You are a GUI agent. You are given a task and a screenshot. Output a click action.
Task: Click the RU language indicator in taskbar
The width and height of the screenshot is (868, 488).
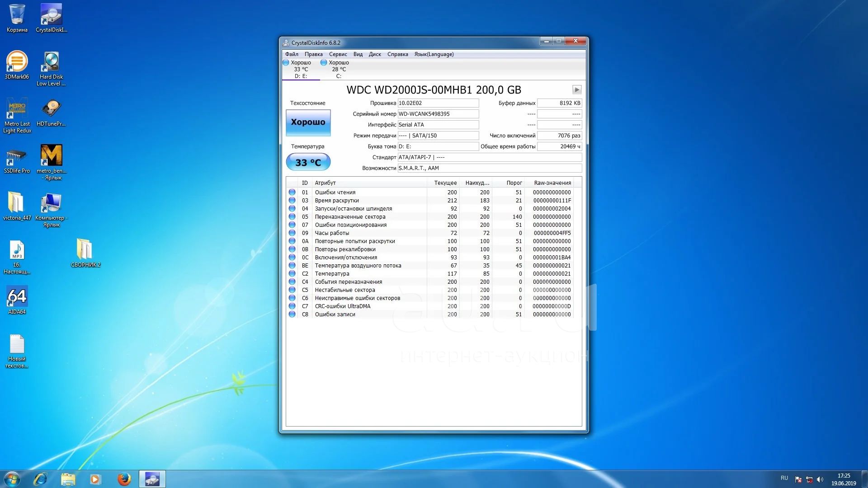pos(784,478)
